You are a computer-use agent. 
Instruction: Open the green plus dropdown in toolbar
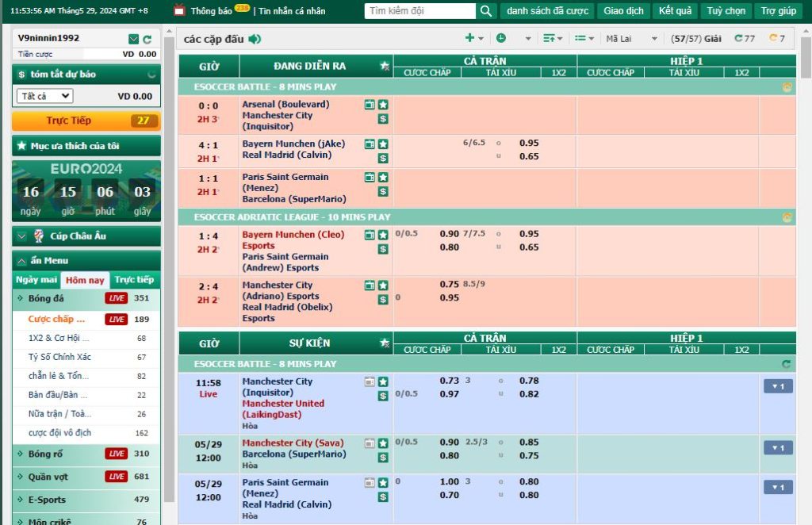coord(474,38)
